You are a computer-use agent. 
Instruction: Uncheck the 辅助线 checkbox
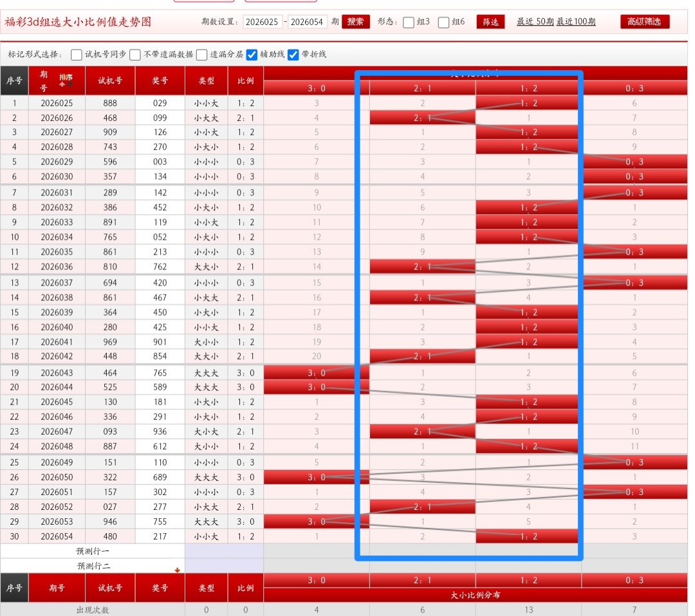(x=252, y=55)
